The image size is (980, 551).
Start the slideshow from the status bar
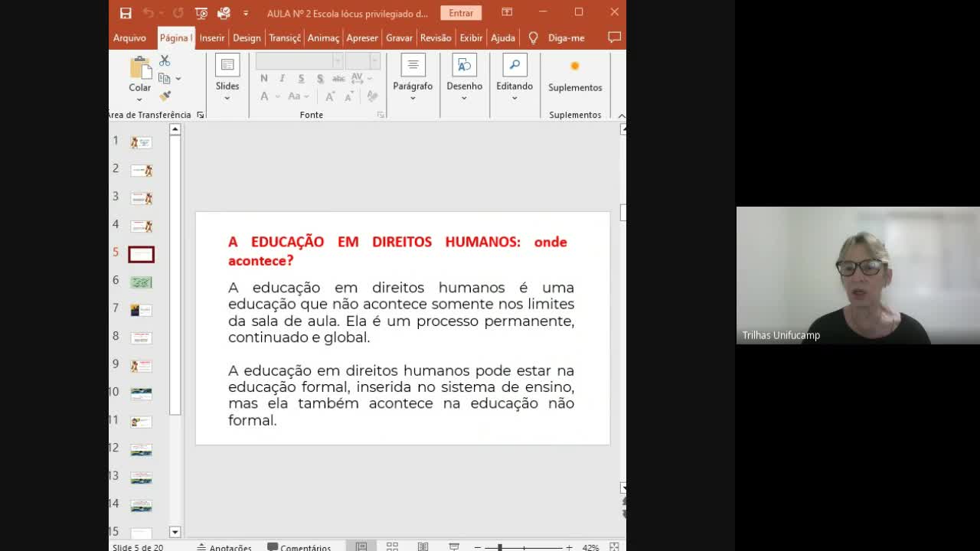pos(455,546)
